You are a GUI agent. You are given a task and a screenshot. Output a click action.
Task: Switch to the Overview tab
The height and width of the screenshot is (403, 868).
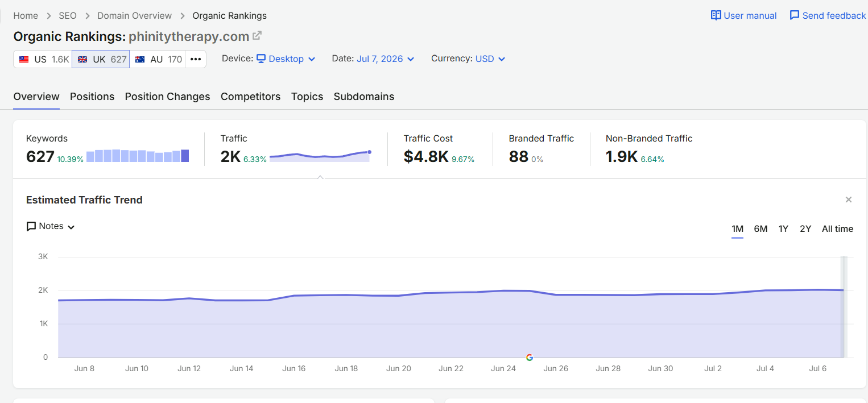tap(36, 97)
